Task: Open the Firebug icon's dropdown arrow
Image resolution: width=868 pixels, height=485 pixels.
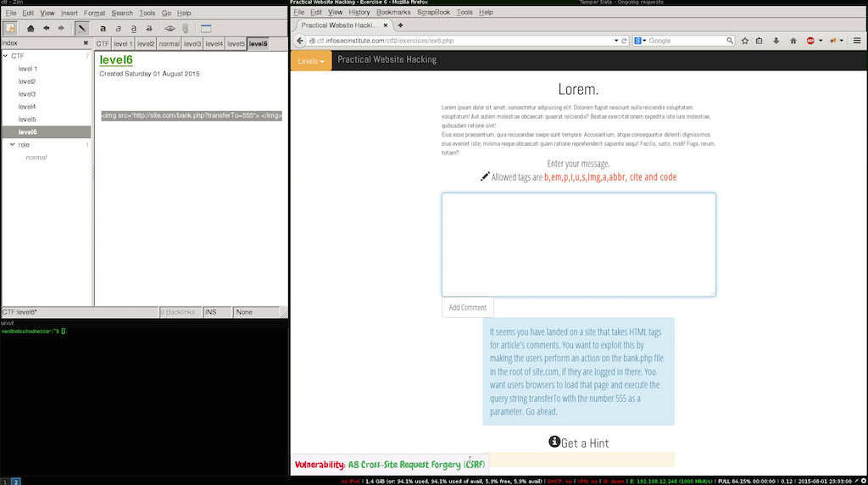Action: [x=842, y=41]
